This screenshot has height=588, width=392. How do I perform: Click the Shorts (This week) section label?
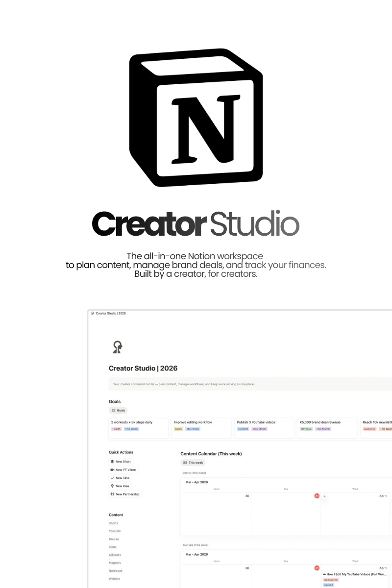click(195, 473)
